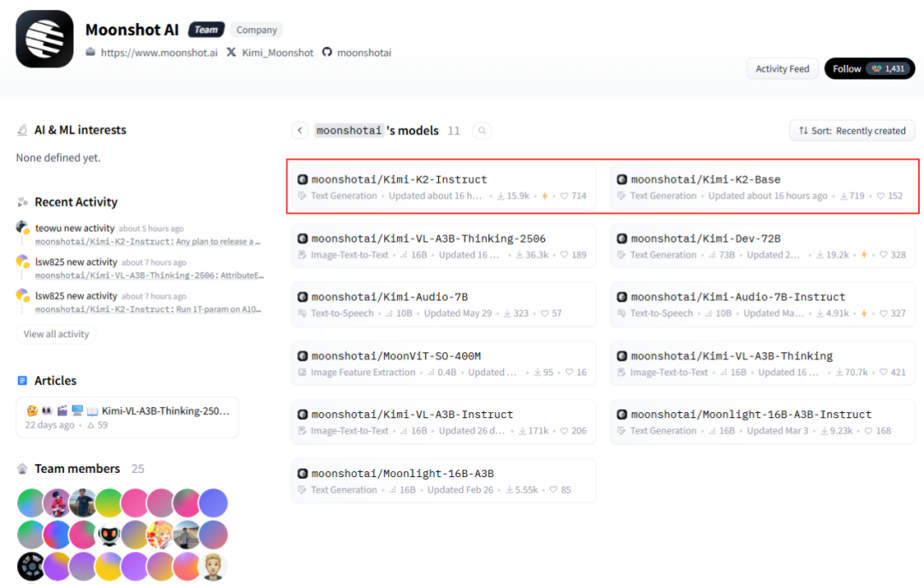
Task: Visit the https://www.moonshot.ai website link
Action: [x=159, y=52]
